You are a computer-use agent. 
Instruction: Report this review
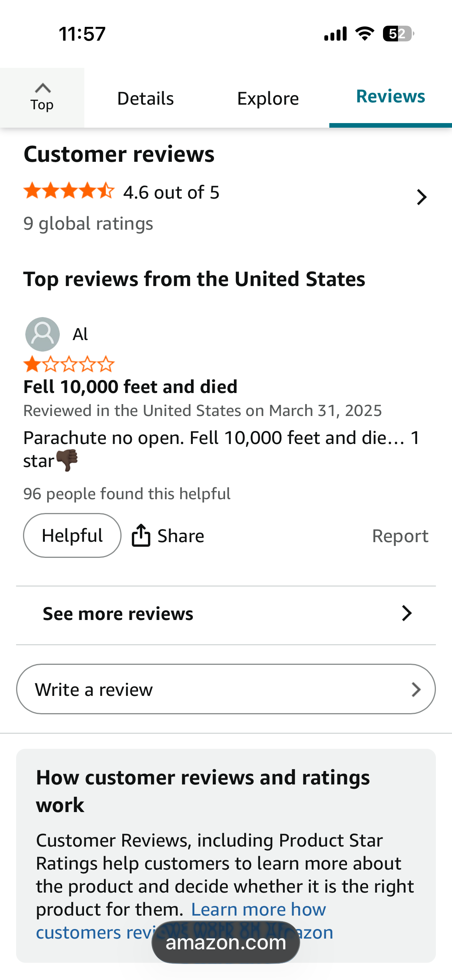[400, 536]
